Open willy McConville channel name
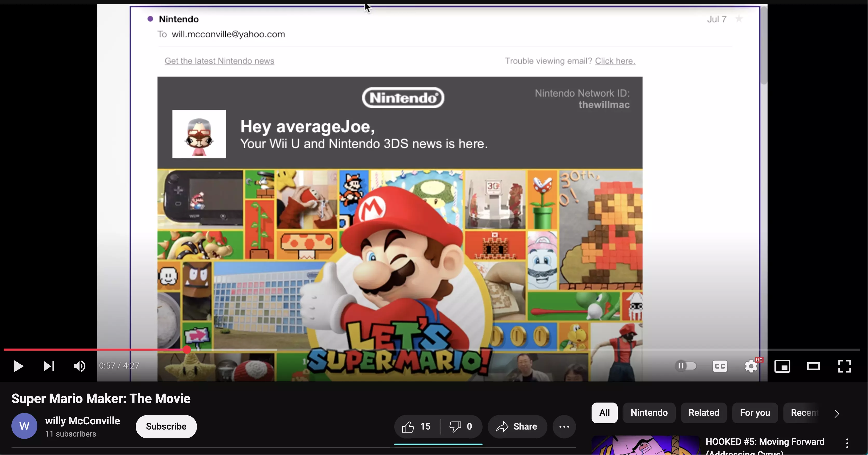The height and width of the screenshot is (455, 868). [83, 421]
